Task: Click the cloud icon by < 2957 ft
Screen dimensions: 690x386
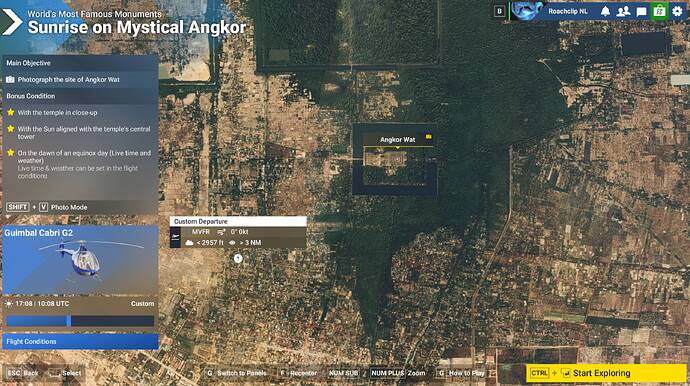Action: coord(189,243)
